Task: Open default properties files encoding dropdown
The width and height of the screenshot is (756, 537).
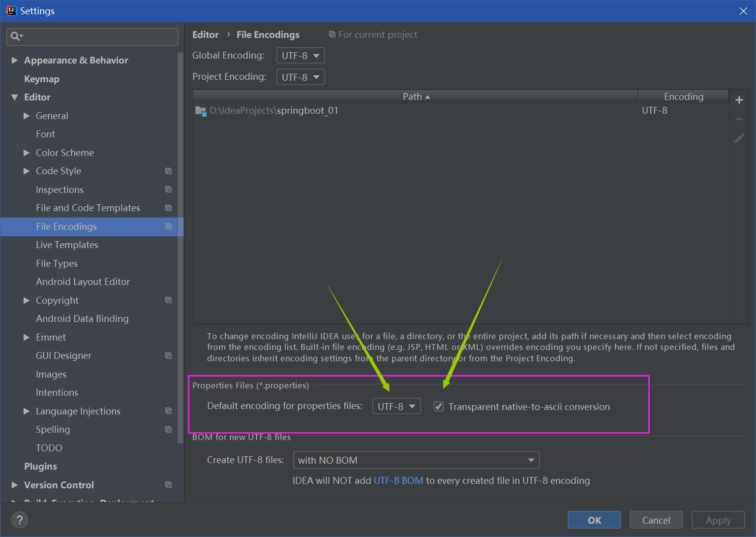Action: tap(396, 407)
